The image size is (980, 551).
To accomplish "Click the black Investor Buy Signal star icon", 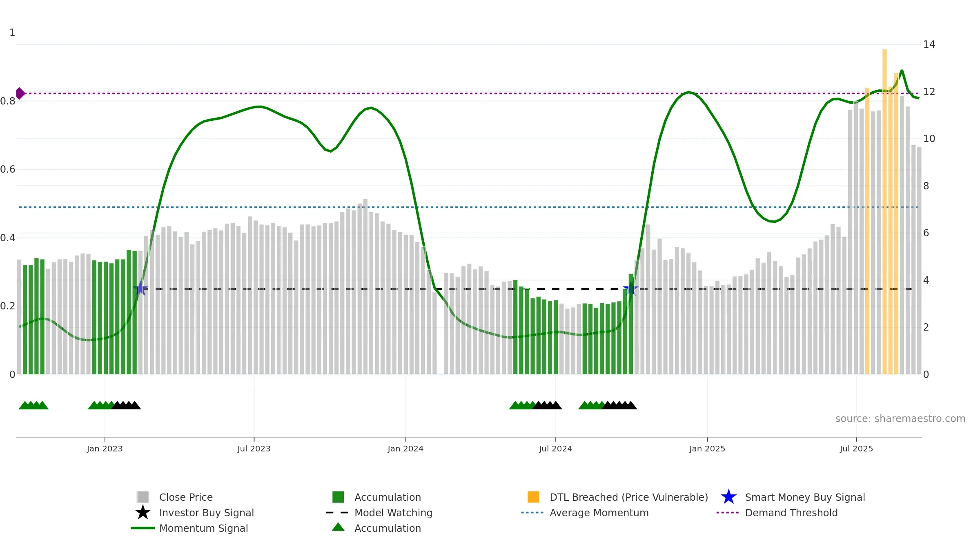I will (x=143, y=512).
